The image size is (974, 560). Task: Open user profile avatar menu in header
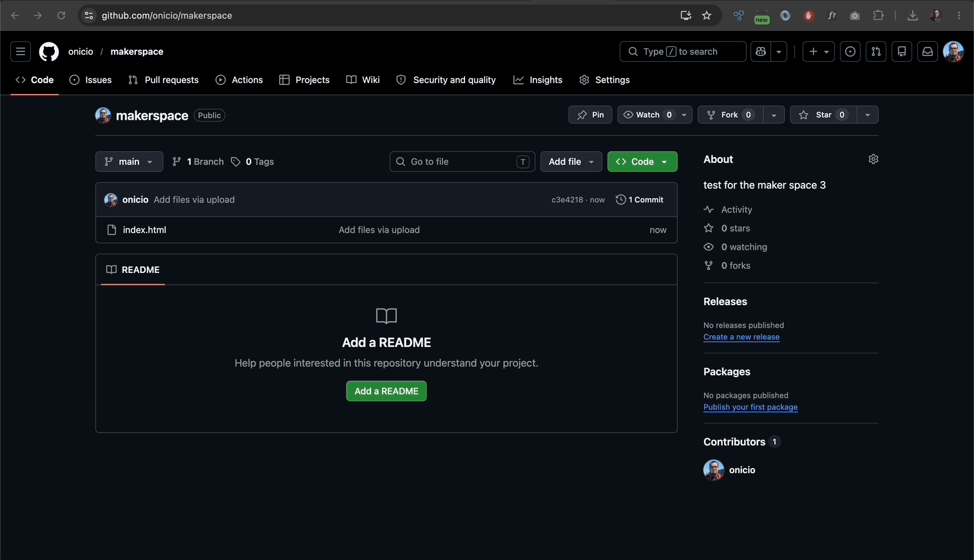pos(953,51)
